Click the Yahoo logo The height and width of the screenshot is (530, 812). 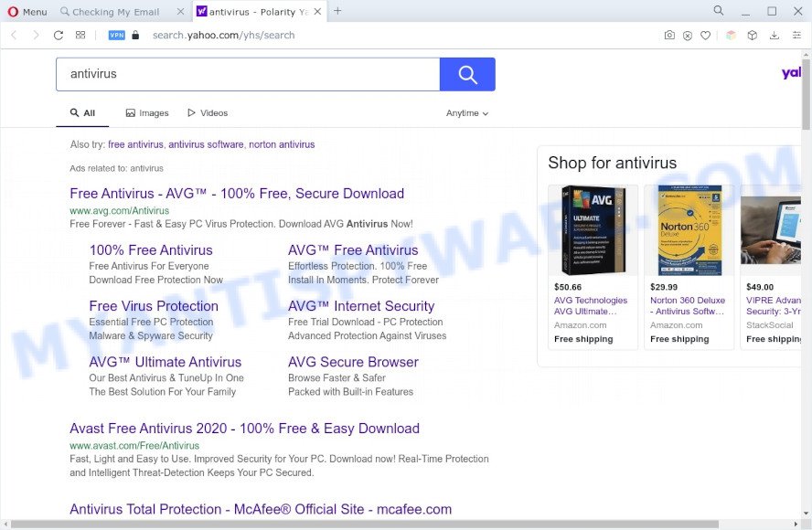791,73
